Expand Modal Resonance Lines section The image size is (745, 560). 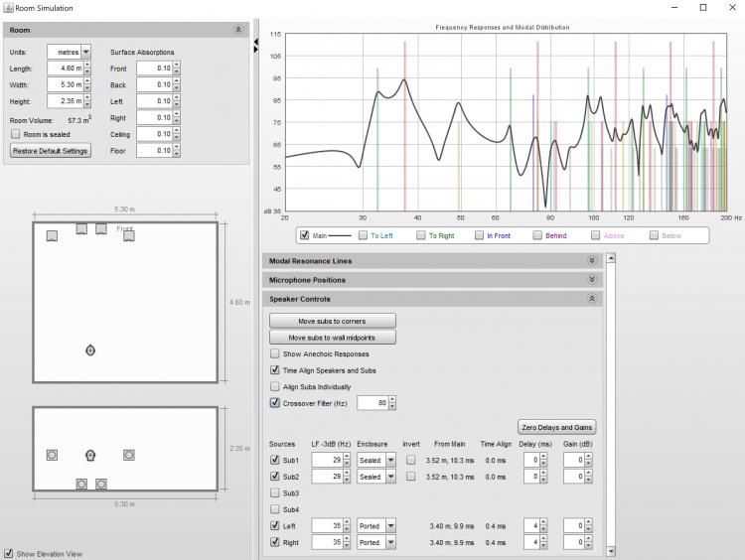click(592, 261)
